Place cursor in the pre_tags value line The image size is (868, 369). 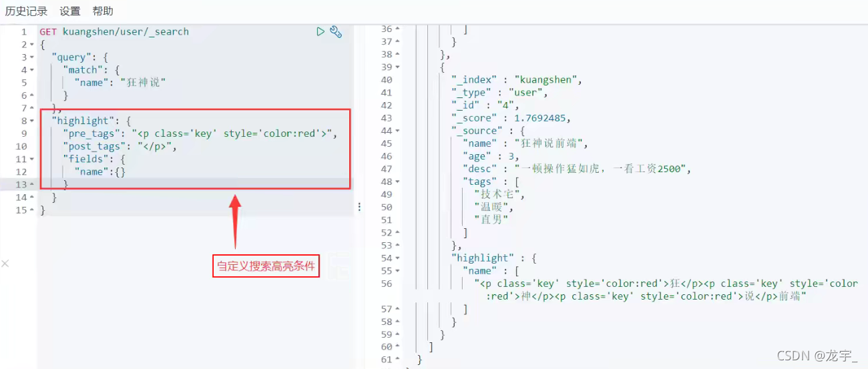pos(200,133)
